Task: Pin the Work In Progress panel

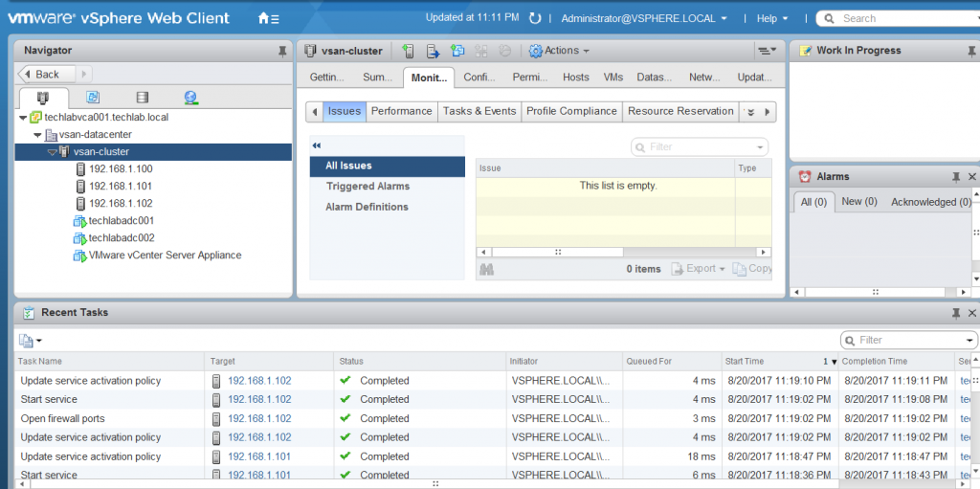Action: coord(970,52)
